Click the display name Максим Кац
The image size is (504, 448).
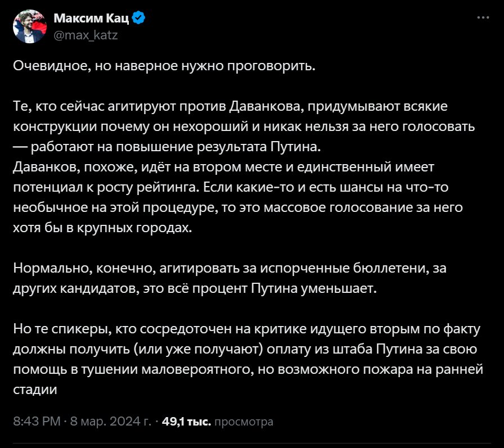(x=91, y=19)
